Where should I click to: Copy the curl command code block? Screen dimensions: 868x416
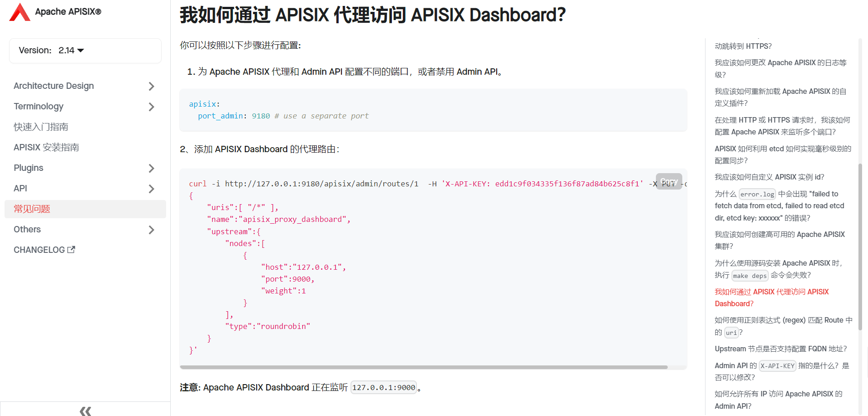(x=669, y=181)
